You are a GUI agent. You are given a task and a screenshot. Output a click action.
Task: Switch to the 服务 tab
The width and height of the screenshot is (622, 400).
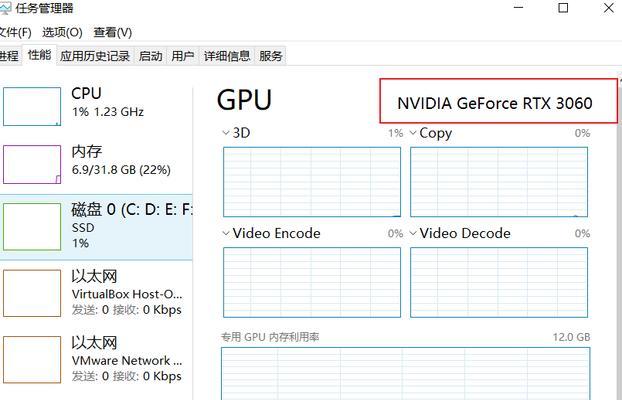coord(271,56)
